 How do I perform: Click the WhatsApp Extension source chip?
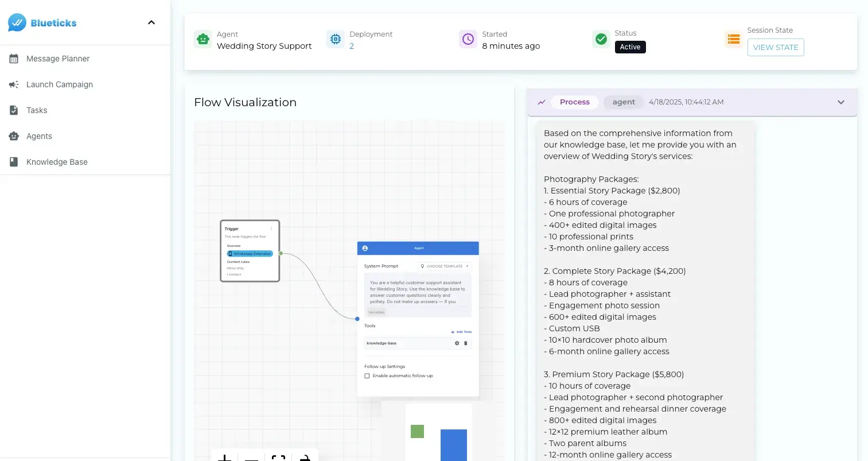[x=250, y=254]
